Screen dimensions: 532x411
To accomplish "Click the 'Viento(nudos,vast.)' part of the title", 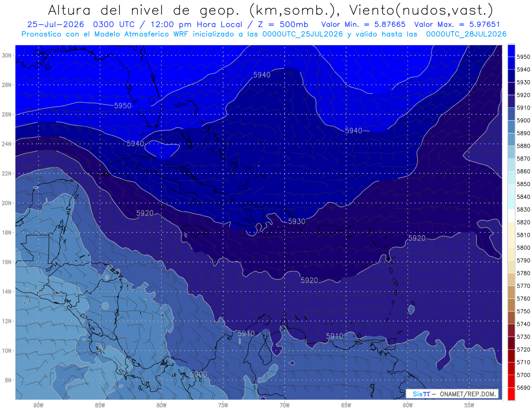I will coord(421,10).
